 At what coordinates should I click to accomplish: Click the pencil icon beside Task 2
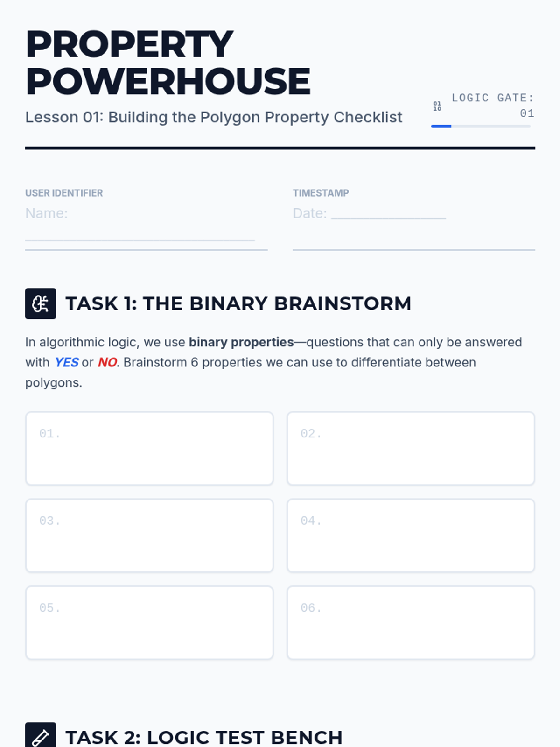coord(41,737)
